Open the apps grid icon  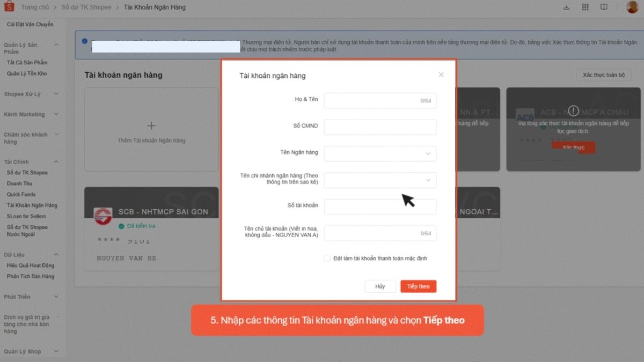585,7
